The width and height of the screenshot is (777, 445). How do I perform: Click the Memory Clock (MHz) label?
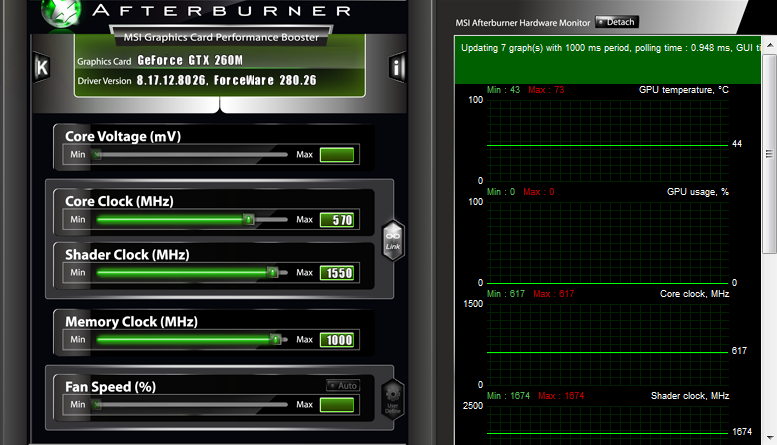point(131,322)
